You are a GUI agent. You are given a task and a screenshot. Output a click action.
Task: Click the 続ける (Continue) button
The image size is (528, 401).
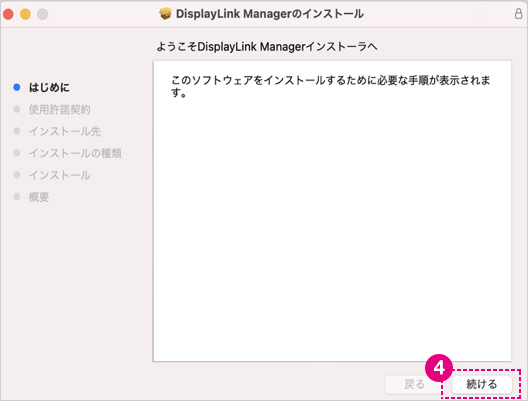[x=482, y=384]
